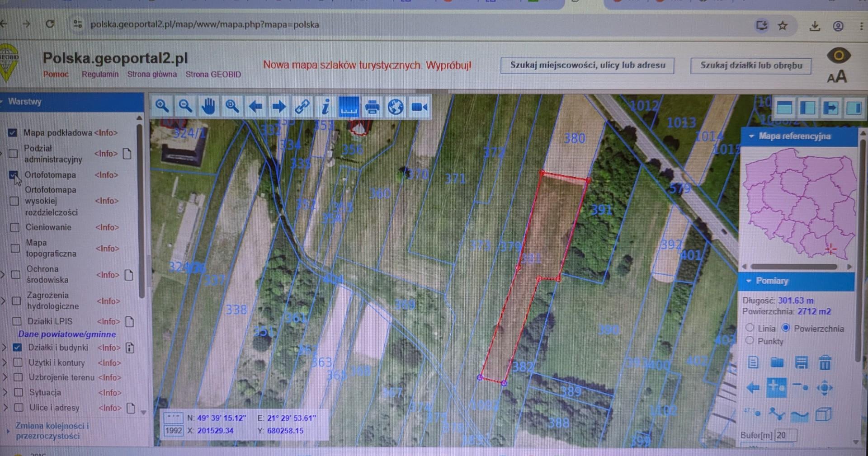Open the Regulamin link
Viewport: 868px width, 456px height.
(x=100, y=74)
